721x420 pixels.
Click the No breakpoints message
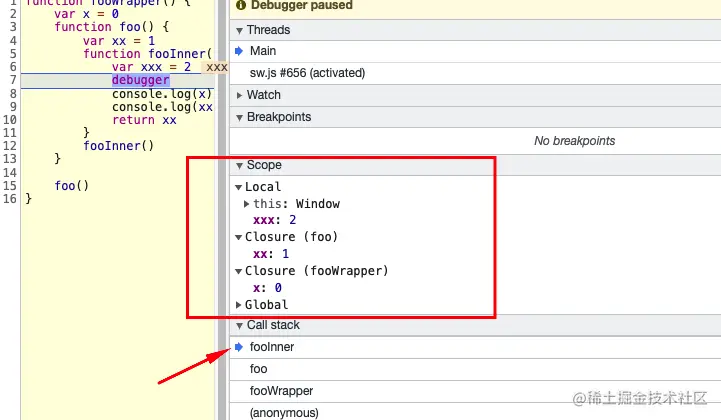point(574,141)
